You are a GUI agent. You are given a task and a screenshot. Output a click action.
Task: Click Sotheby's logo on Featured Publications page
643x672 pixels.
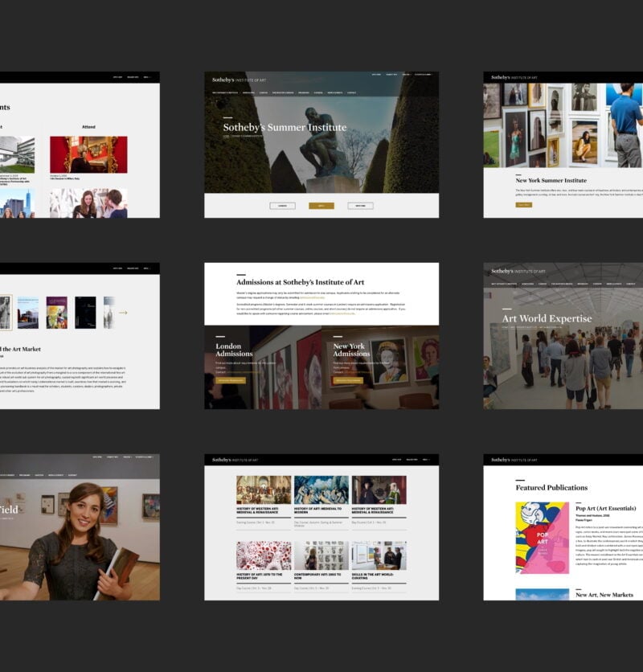click(x=514, y=460)
